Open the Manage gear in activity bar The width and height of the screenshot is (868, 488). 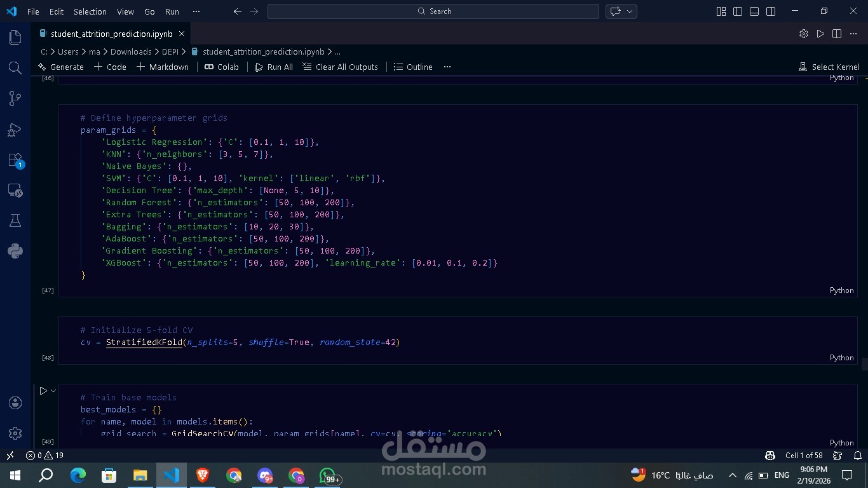(x=15, y=433)
